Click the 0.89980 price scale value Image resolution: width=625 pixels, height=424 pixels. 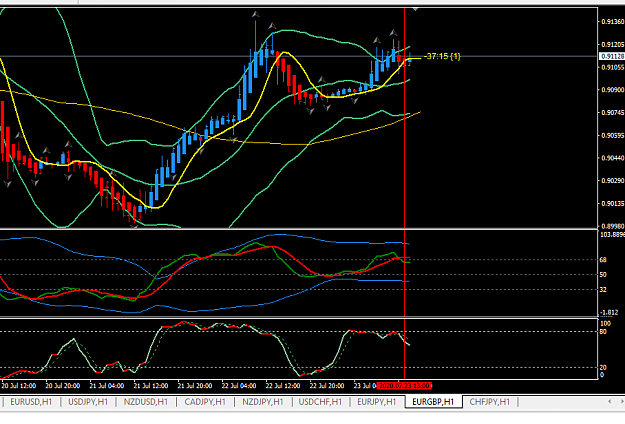pyautogui.click(x=613, y=226)
